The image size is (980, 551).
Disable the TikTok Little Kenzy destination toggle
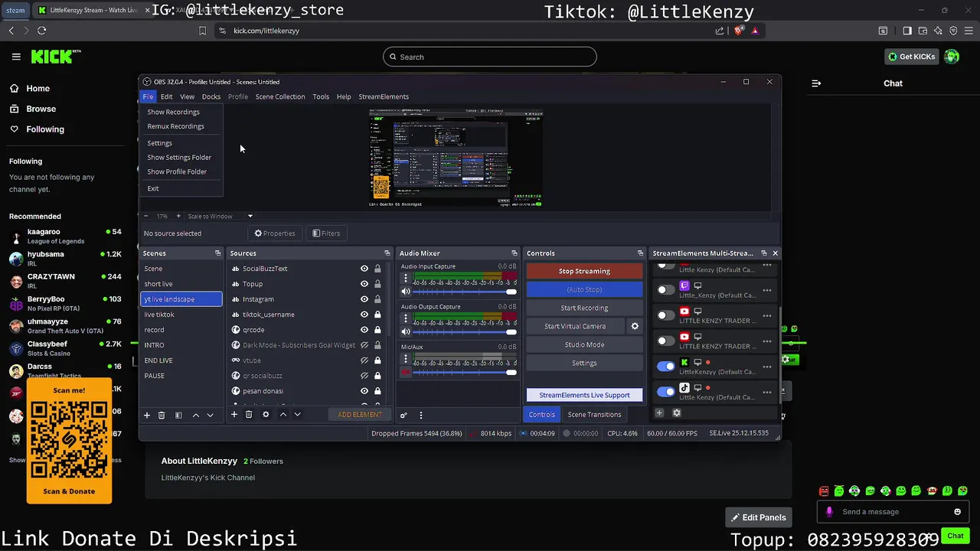point(666,392)
